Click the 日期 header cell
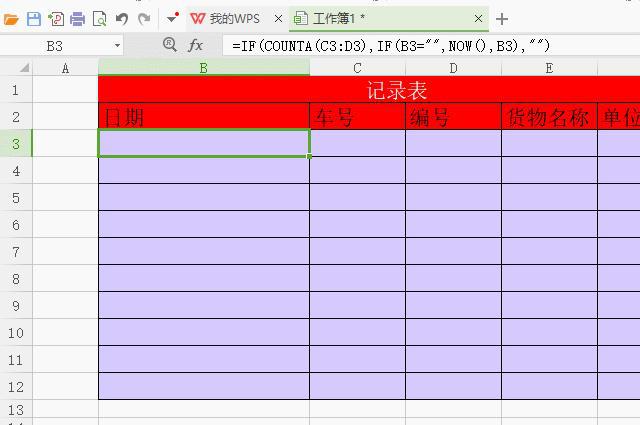The width and height of the screenshot is (640, 425). click(204, 117)
